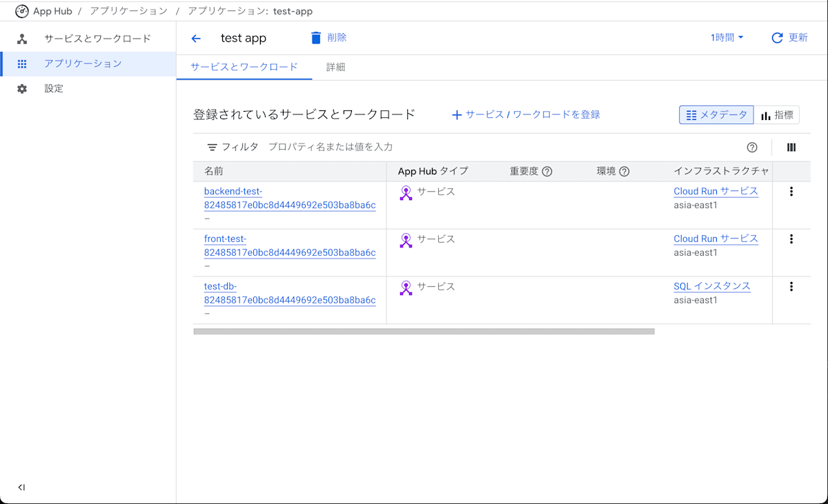Screen dimensions: 828x504
Task: Click the 環境 help icon
Action: (624, 171)
